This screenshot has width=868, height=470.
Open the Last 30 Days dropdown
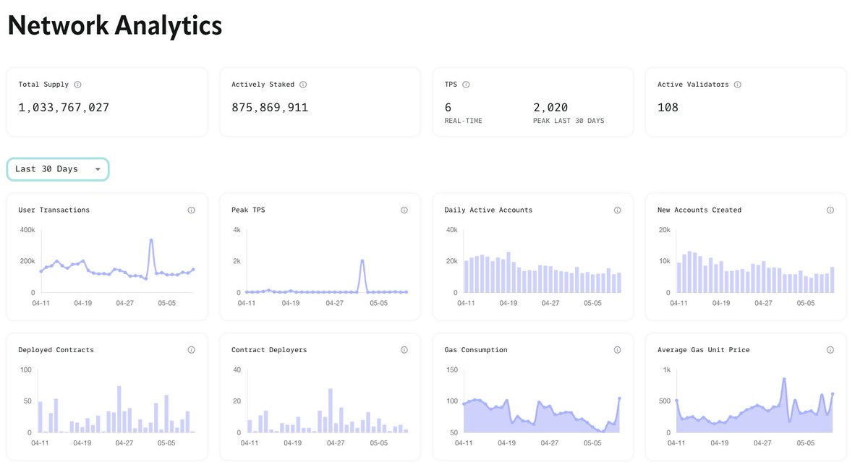58,169
